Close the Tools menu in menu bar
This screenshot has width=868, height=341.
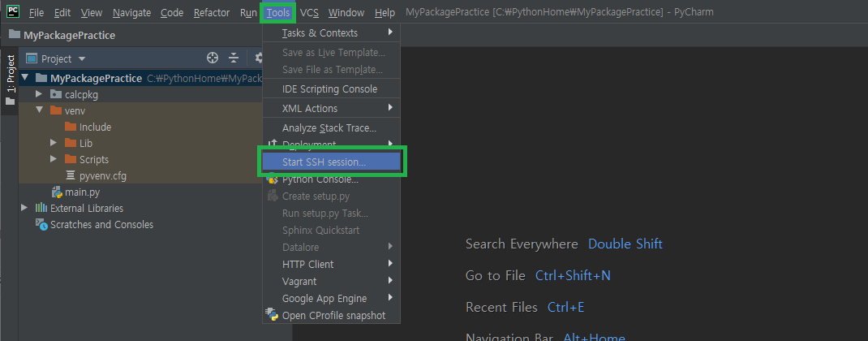click(x=278, y=12)
